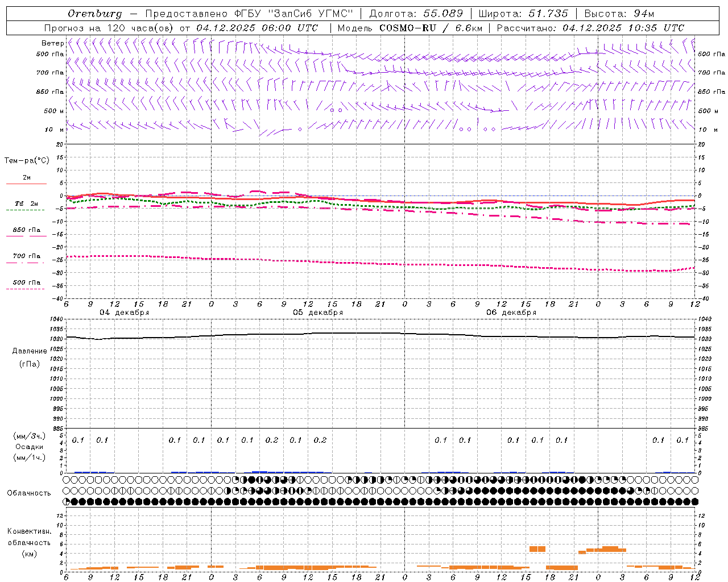728x582 pixels.
Task: Click the Облачность cloud cover label
Action: point(29,493)
